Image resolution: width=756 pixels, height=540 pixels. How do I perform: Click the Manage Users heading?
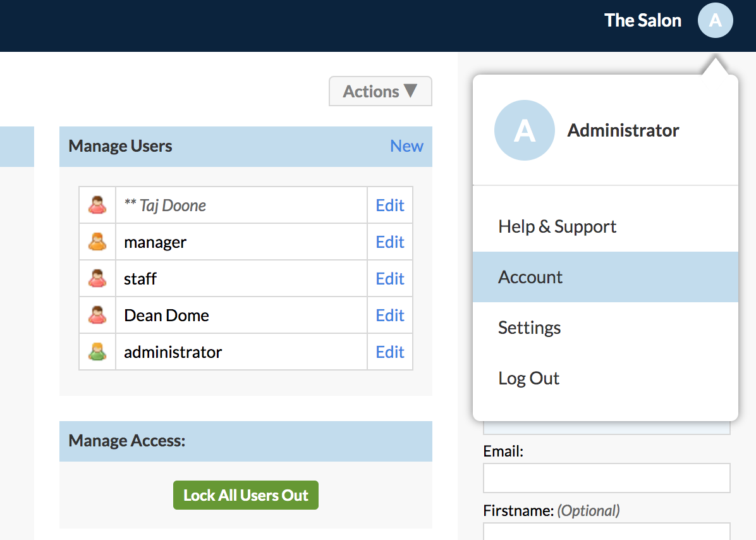click(120, 146)
